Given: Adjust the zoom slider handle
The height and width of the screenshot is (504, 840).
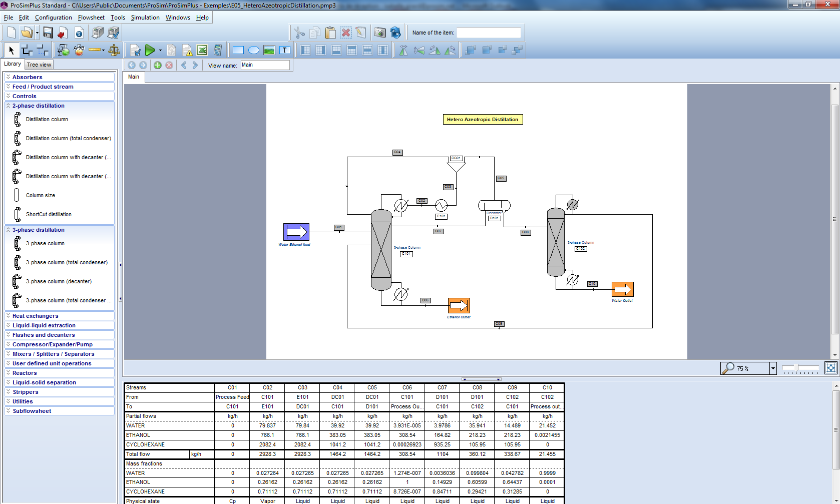Looking at the screenshot, I should tap(796, 368).
